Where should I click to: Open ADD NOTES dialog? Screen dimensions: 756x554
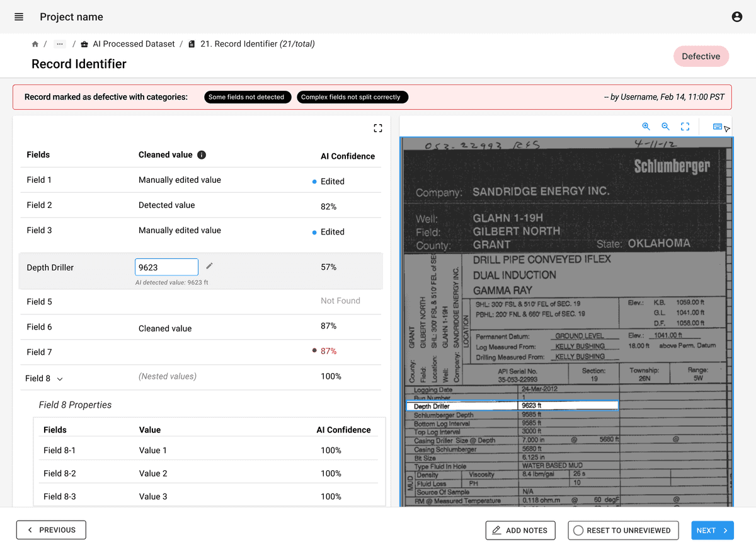[x=520, y=530]
